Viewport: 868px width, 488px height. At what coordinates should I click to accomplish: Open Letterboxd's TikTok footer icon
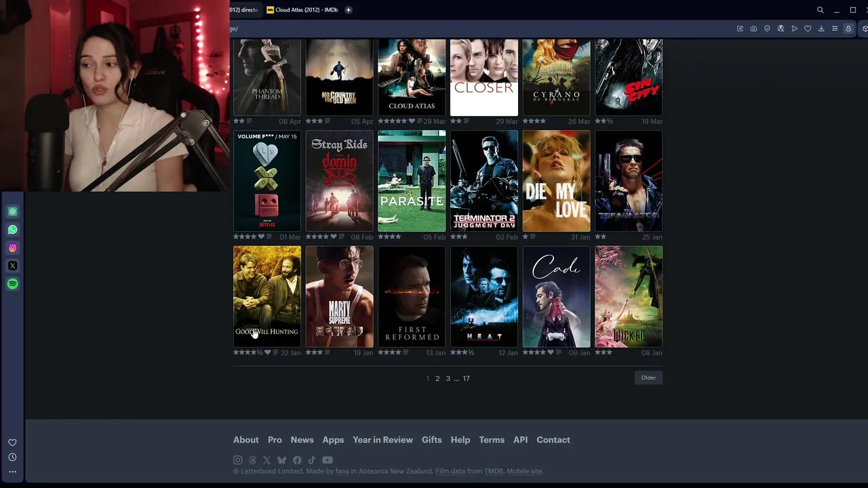pos(311,460)
